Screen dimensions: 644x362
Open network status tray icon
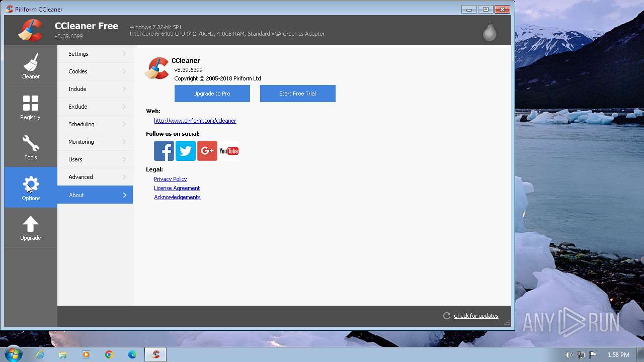pyautogui.click(x=581, y=354)
